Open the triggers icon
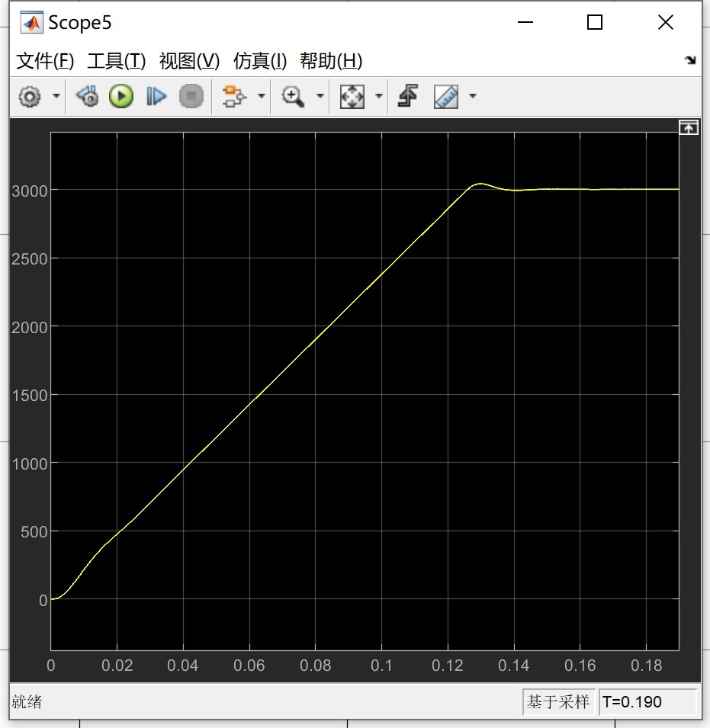Viewport: 710px width, 728px height. tap(408, 96)
